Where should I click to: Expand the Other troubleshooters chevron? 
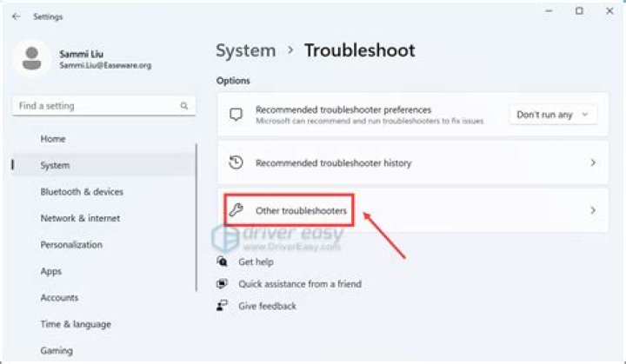[x=593, y=210]
